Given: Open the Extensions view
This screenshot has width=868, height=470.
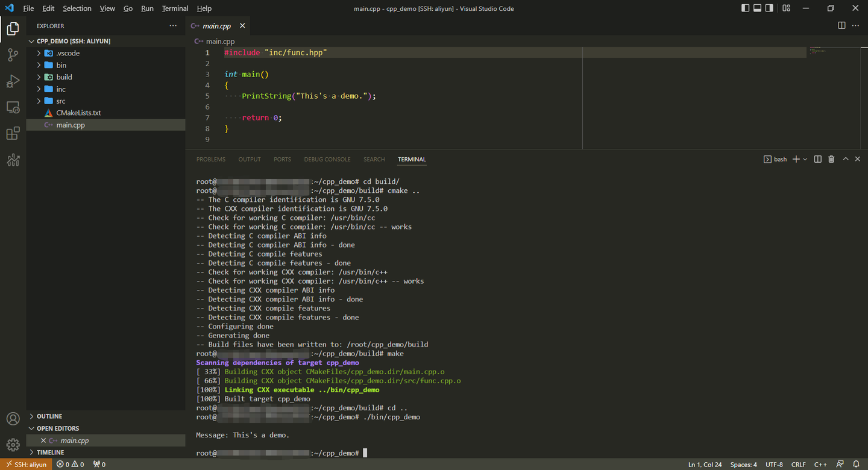Looking at the screenshot, I should click(13, 133).
